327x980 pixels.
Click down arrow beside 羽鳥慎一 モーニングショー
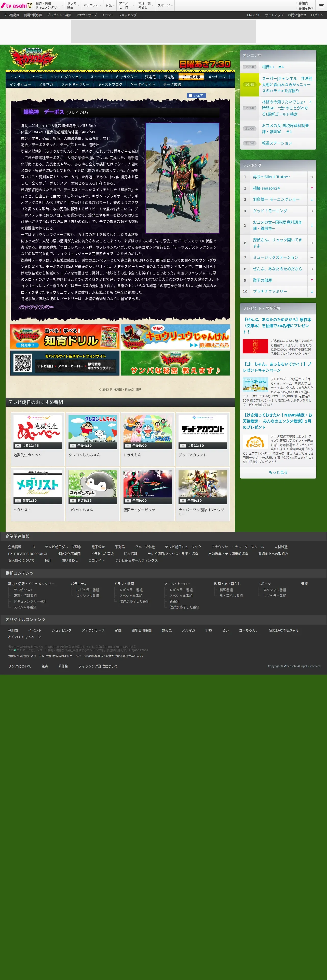(311, 199)
